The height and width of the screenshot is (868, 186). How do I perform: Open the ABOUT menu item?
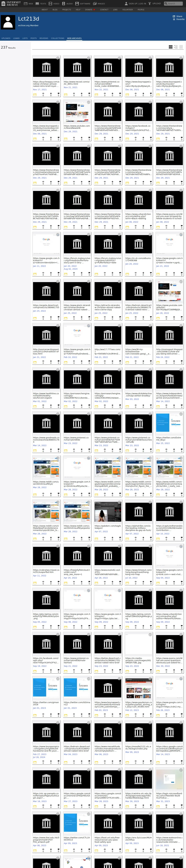[x=45, y=10]
